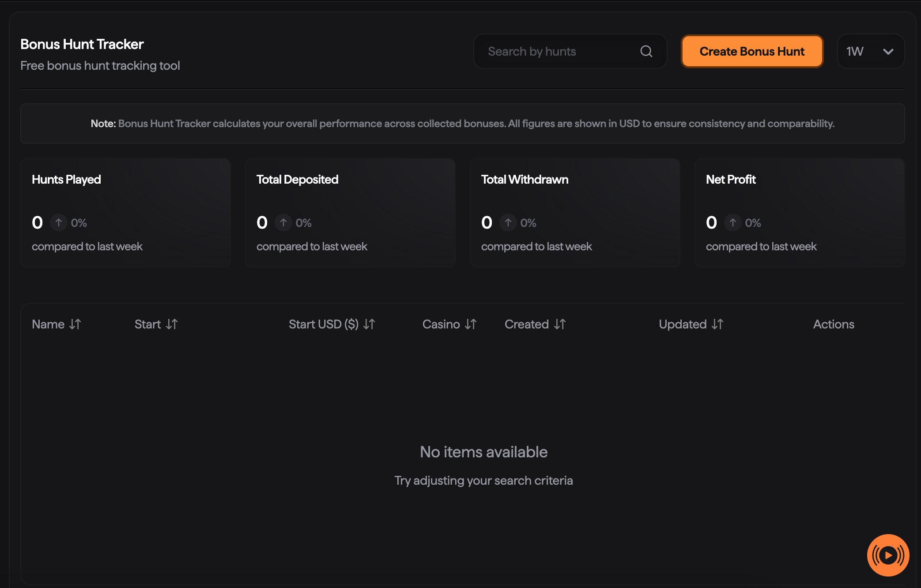
Task: Click Total Withdrawn trend arrow icon
Action: tap(508, 222)
